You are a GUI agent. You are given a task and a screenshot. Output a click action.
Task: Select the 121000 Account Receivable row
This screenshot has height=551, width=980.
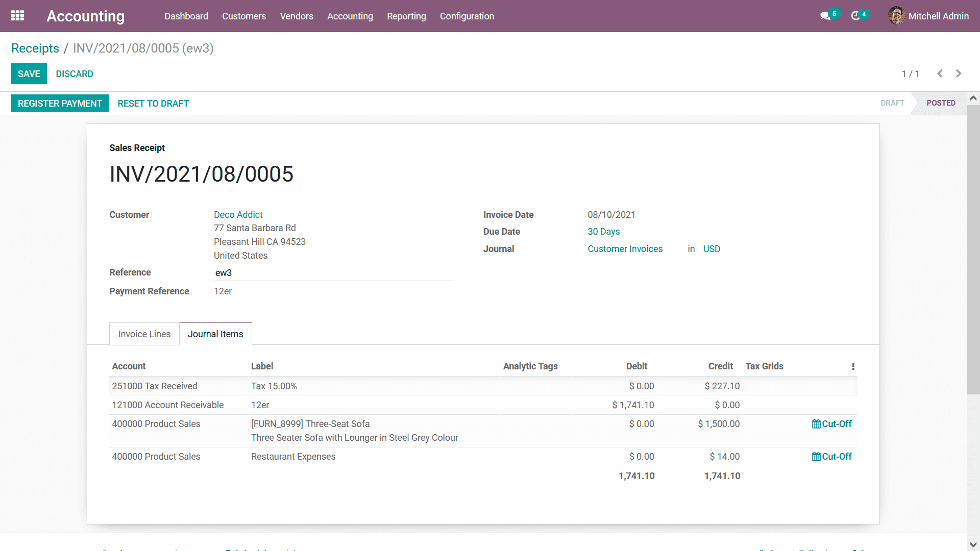coord(483,405)
